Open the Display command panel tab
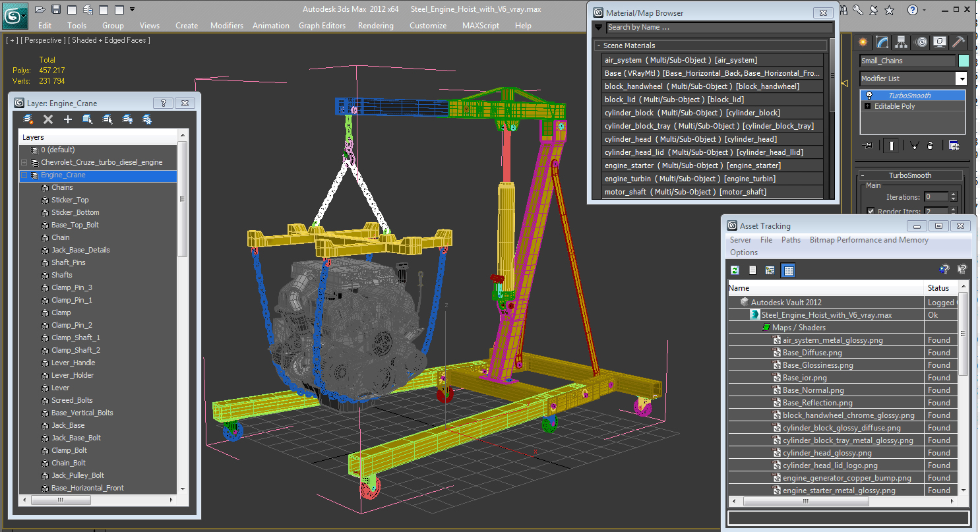This screenshot has width=980, height=532. click(x=940, y=42)
